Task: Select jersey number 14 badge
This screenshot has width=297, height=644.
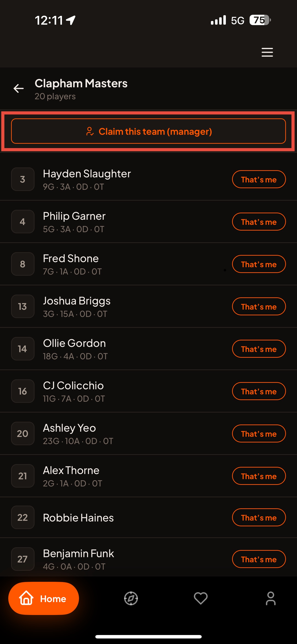Action: click(23, 349)
